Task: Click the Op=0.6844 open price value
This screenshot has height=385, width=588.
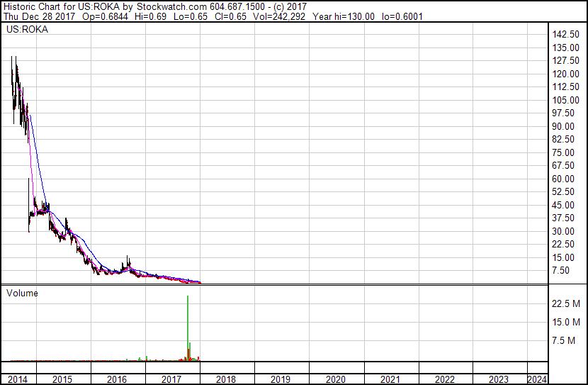Action: (105, 17)
